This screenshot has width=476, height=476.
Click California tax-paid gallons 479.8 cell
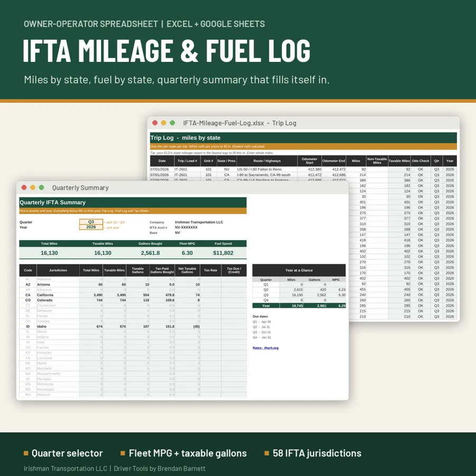[162, 295]
